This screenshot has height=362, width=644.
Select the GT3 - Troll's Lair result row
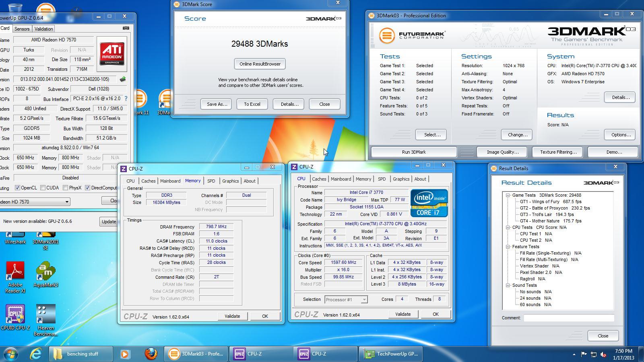click(547, 214)
